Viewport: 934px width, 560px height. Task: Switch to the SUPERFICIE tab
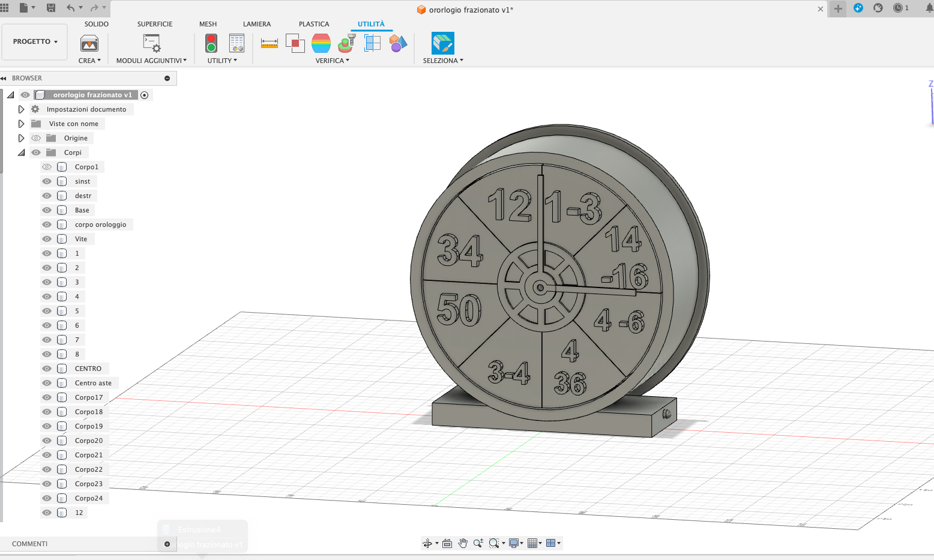click(x=155, y=24)
